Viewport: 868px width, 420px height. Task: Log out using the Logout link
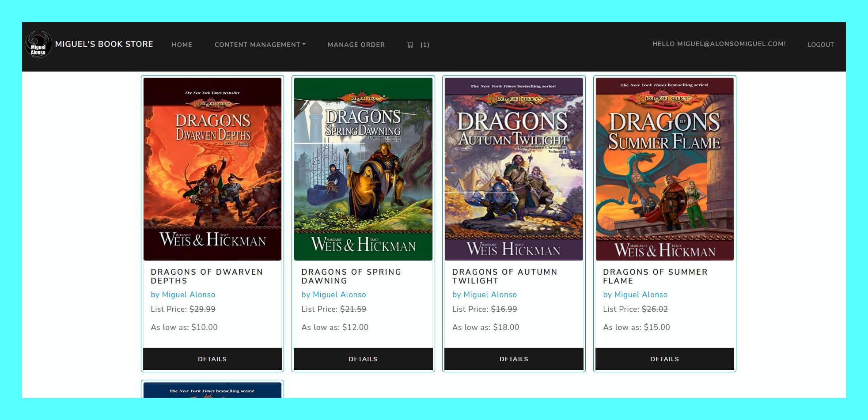point(821,45)
